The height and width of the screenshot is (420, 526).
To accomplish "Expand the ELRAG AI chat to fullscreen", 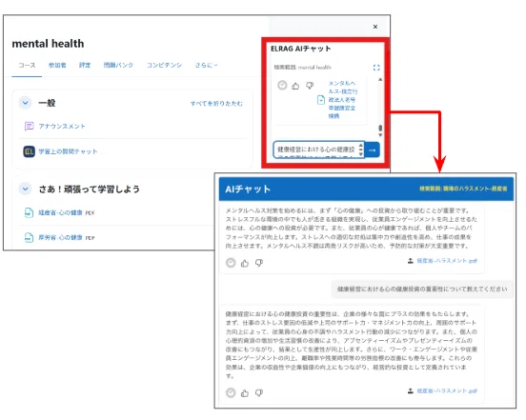I will click(x=376, y=68).
